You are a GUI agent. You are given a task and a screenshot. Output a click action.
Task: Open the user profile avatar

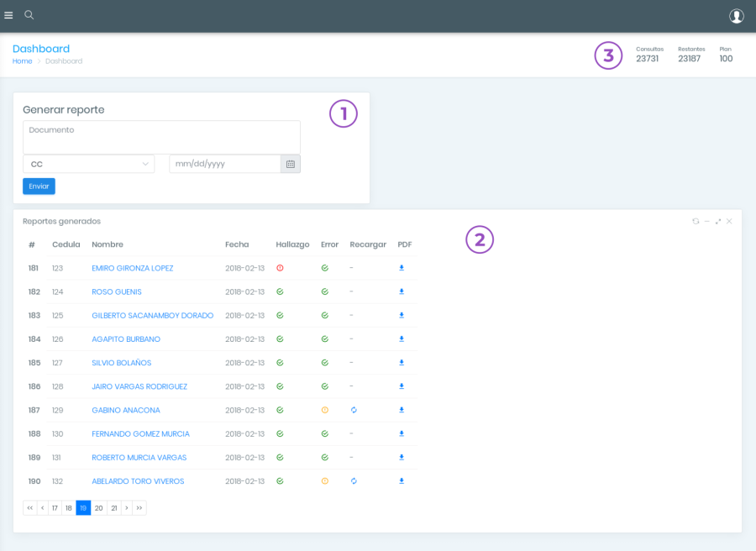coord(736,16)
